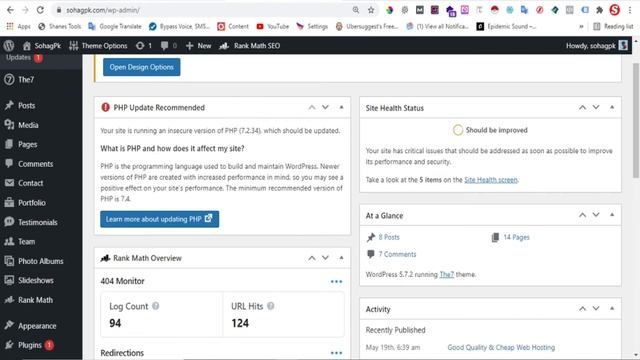
Task: Open the YouTube bookmark
Action: point(272,27)
